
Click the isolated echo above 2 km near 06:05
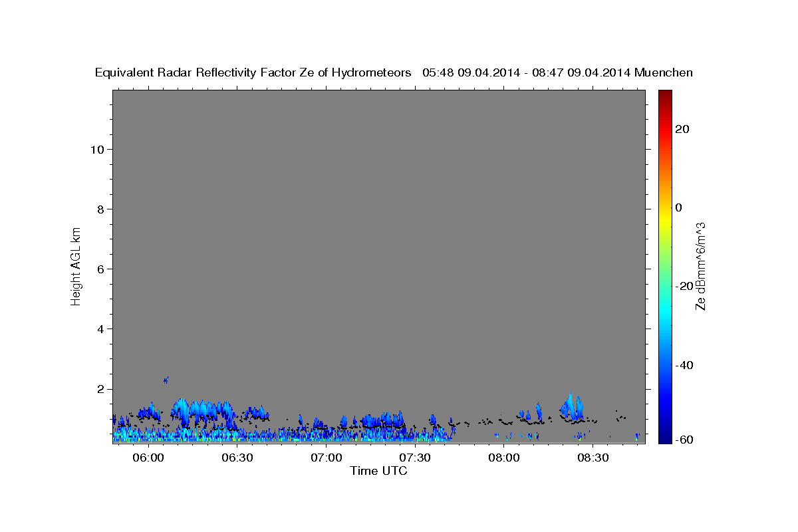click(x=166, y=380)
